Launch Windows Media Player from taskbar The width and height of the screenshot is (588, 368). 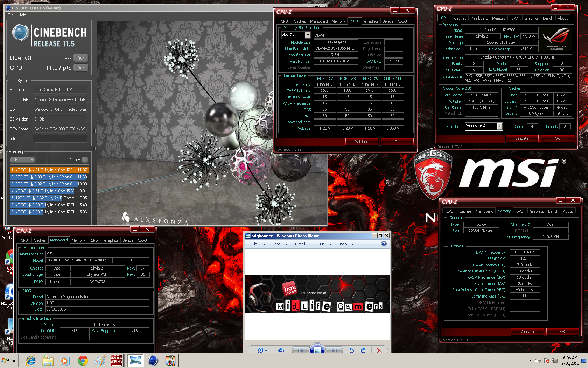tap(65, 360)
